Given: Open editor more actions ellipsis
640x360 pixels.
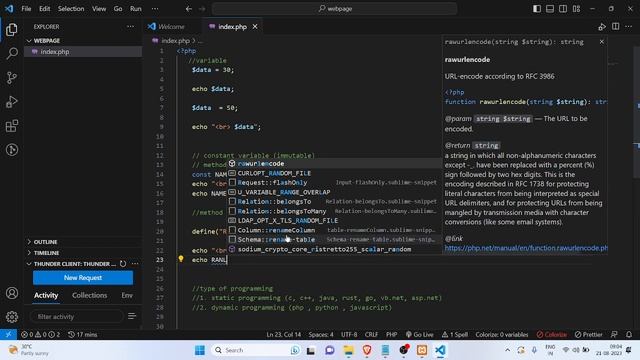Looking at the screenshot, I should tap(629, 27).
